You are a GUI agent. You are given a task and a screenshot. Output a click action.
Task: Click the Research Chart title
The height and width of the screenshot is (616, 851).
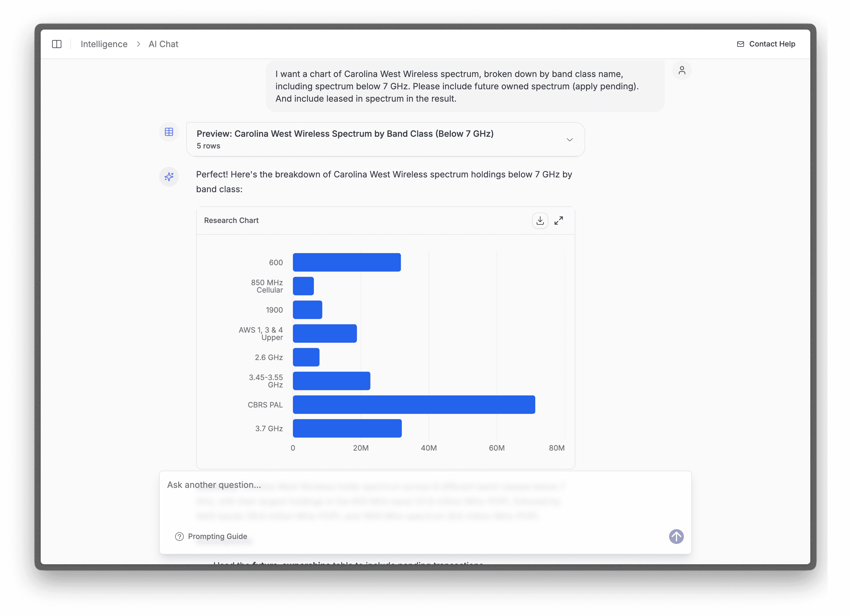[x=231, y=221]
